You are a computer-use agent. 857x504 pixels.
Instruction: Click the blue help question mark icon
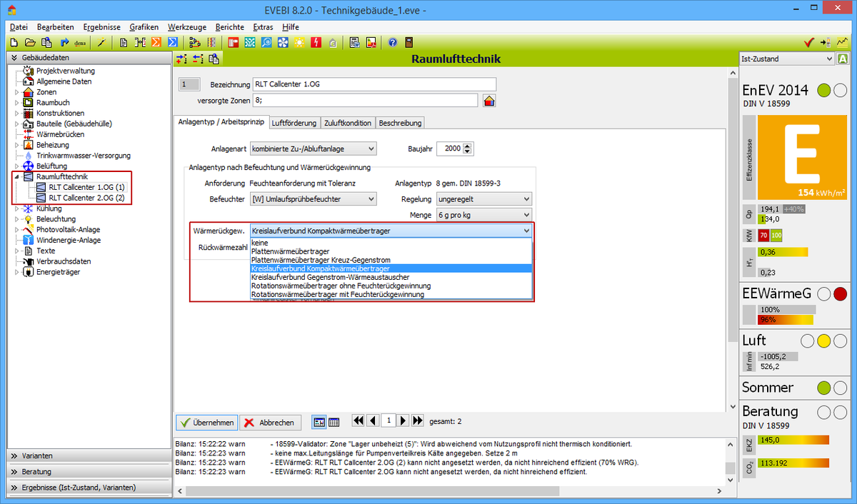click(x=392, y=43)
